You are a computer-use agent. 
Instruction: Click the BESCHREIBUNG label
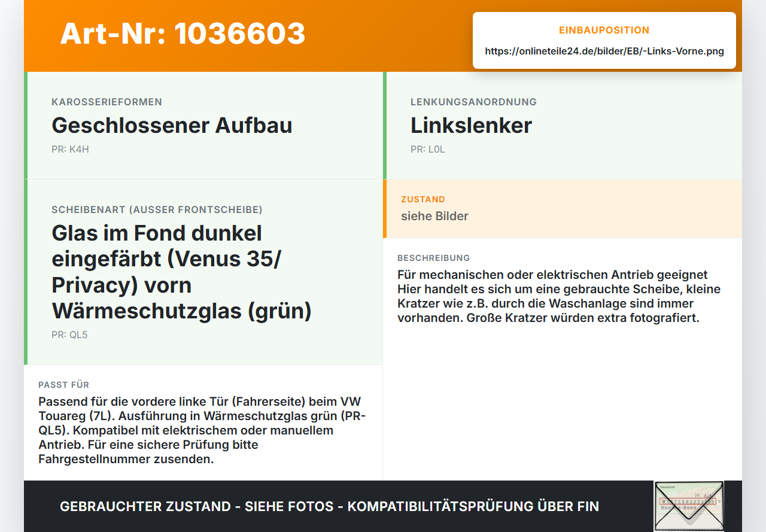[433, 258]
